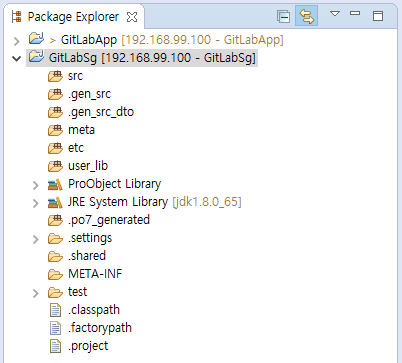The width and height of the screenshot is (402, 363).
Task: Click the Package Explorer tab icon
Action: tap(16, 17)
